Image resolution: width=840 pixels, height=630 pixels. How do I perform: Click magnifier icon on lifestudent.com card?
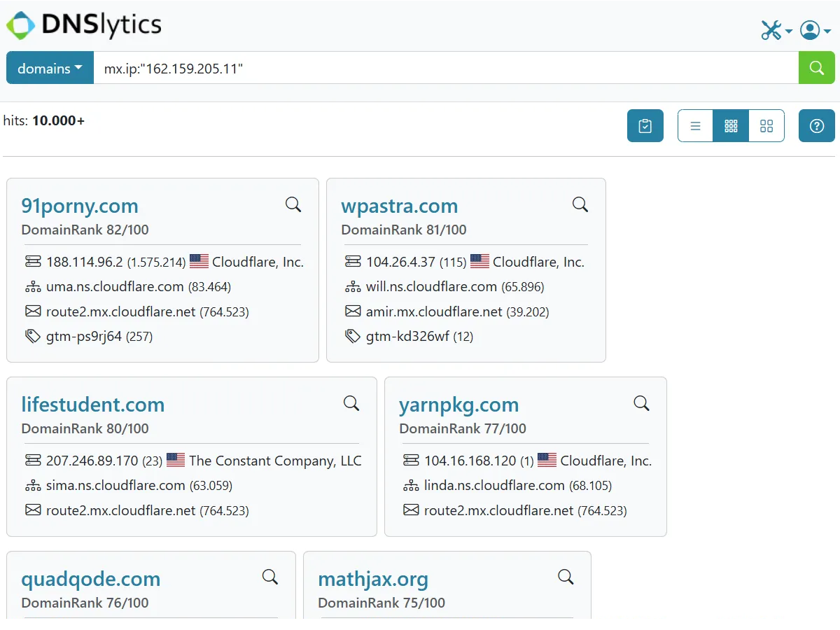351,403
